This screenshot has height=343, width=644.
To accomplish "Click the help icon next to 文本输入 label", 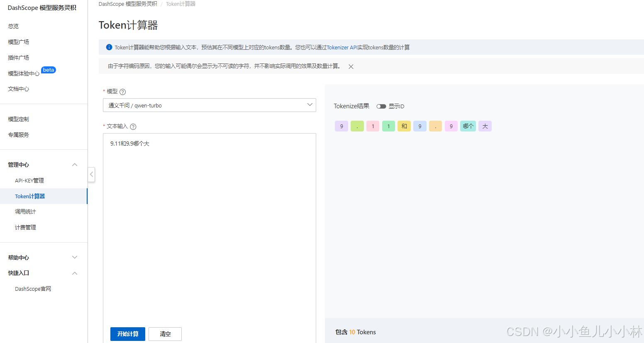I will click(133, 126).
